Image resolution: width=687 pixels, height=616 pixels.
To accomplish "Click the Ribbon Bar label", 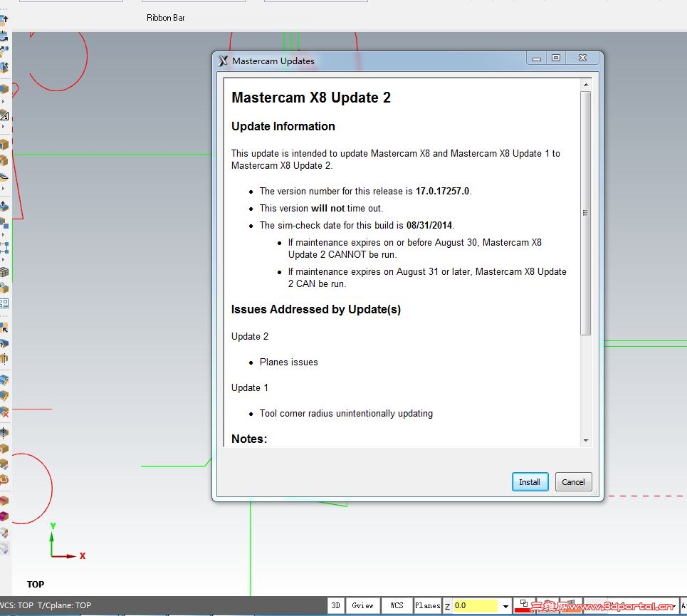I will point(166,18).
